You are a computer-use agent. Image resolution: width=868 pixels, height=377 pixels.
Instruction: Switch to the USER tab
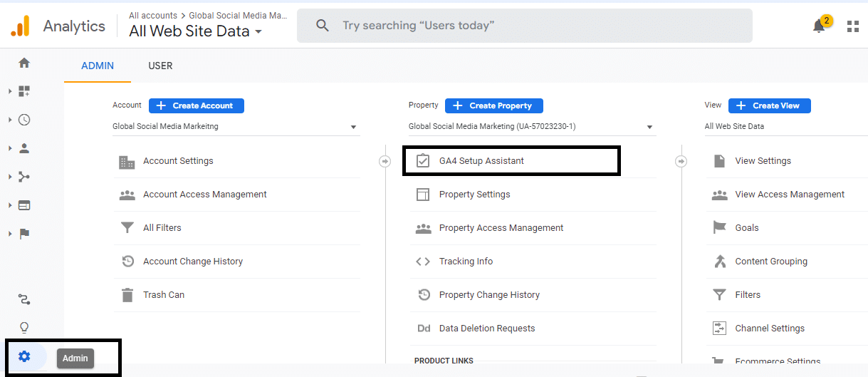click(x=160, y=66)
